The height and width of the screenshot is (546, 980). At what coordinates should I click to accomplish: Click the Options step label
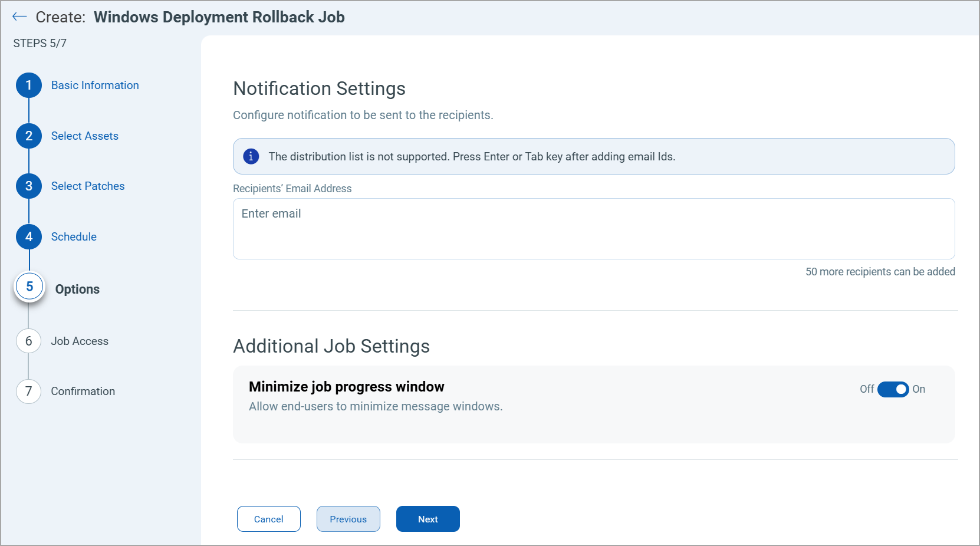(77, 289)
